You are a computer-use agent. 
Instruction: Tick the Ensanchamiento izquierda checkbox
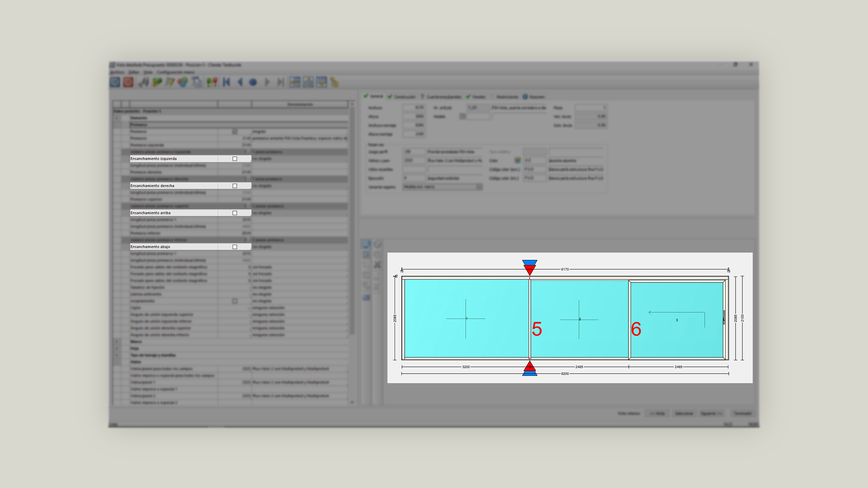tap(235, 159)
